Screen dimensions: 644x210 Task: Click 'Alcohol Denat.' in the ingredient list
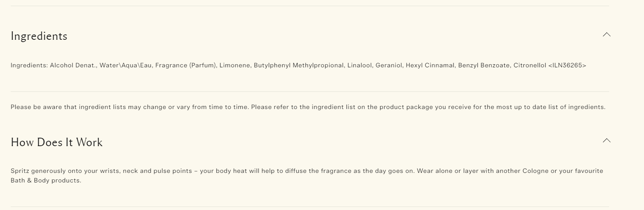[73, 65]
